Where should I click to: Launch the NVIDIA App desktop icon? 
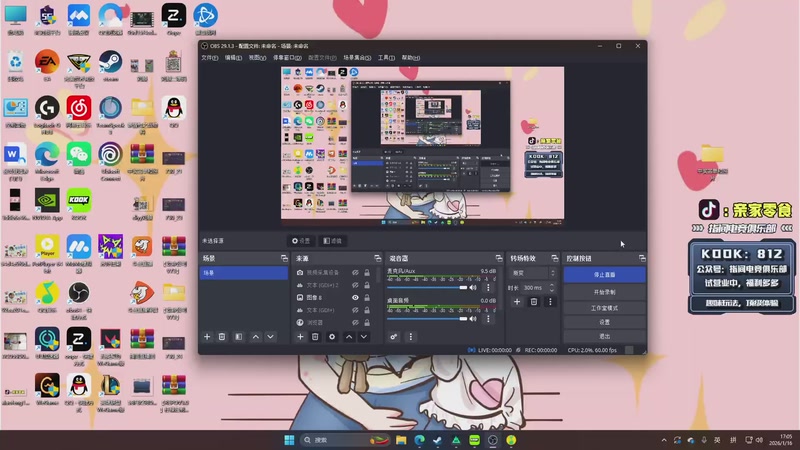point(47,204)
